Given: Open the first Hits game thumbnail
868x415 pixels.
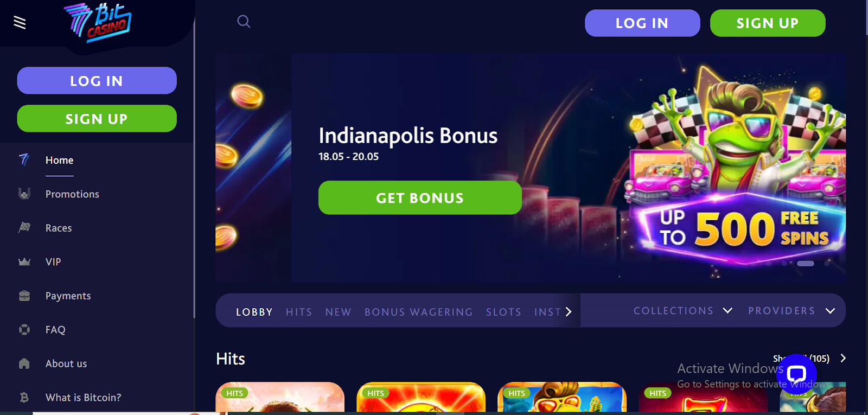Looking at the screenshot, I should [280, 397].
